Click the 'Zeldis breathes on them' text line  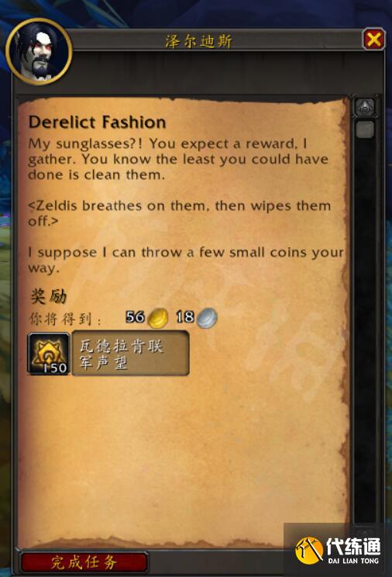pos(180,213)
